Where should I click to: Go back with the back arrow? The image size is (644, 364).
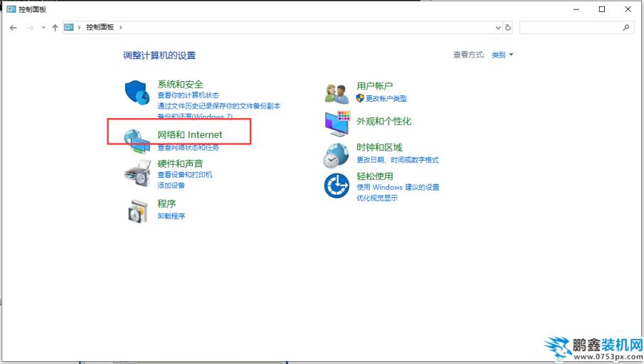(13, 28)
